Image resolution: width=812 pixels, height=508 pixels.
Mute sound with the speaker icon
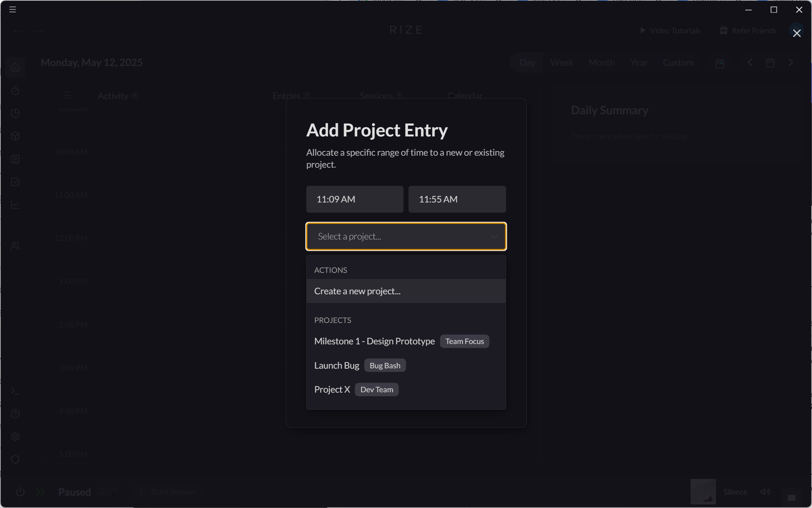pos(765,492)
